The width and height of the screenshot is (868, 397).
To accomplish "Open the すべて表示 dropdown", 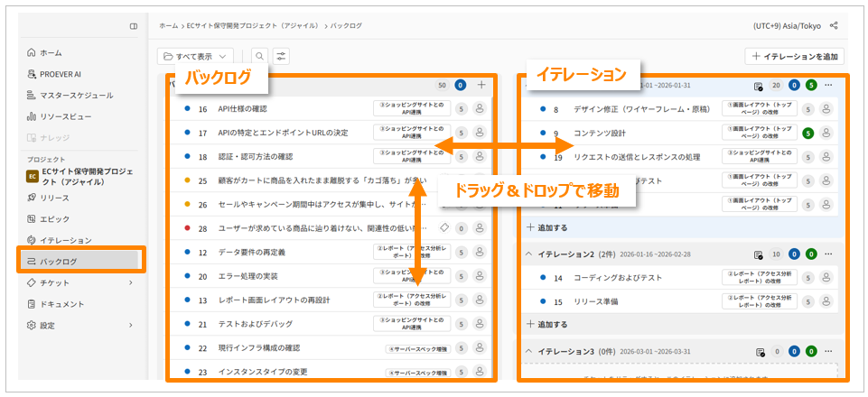I will (x=196, y=56).
